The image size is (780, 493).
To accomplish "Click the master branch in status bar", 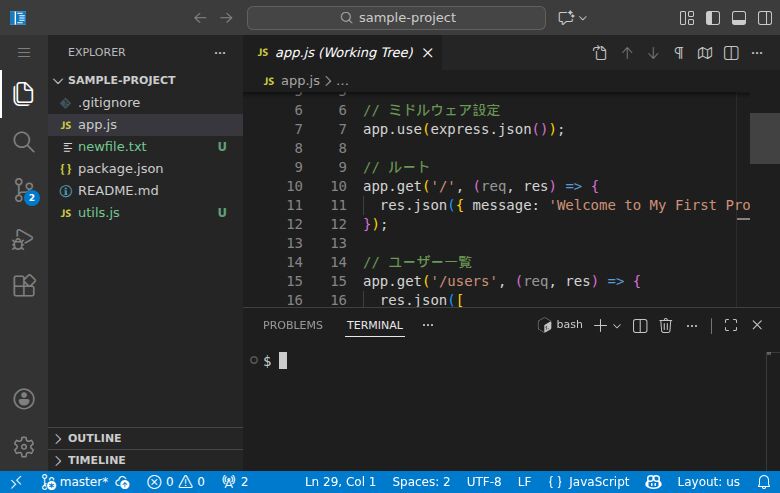I will [76, 481].
